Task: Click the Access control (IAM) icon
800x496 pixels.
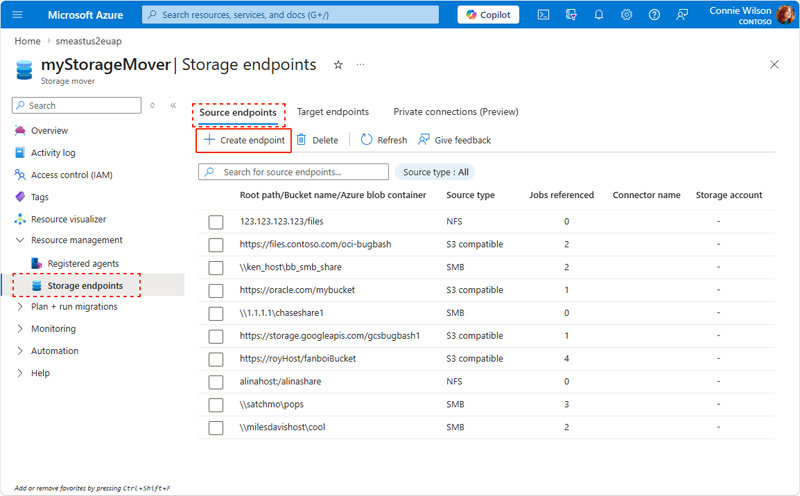Action: tap(20, 175)
